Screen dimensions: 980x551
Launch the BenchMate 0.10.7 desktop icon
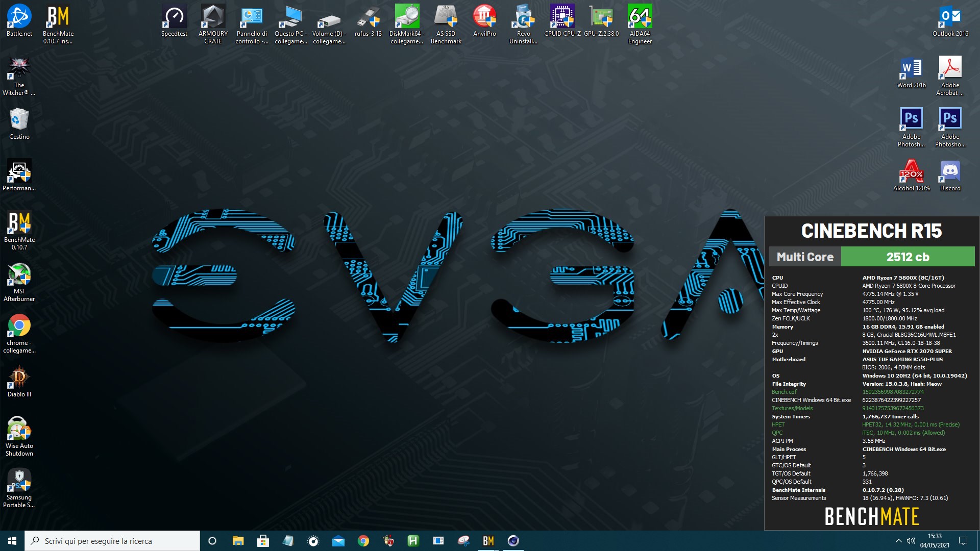19,230
